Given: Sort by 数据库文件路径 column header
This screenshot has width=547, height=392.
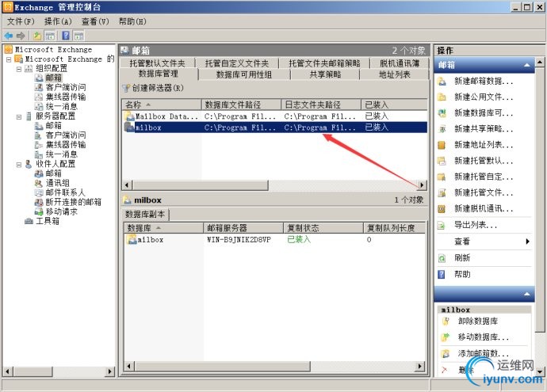Looking at the screenshot, I should (242, 105).
